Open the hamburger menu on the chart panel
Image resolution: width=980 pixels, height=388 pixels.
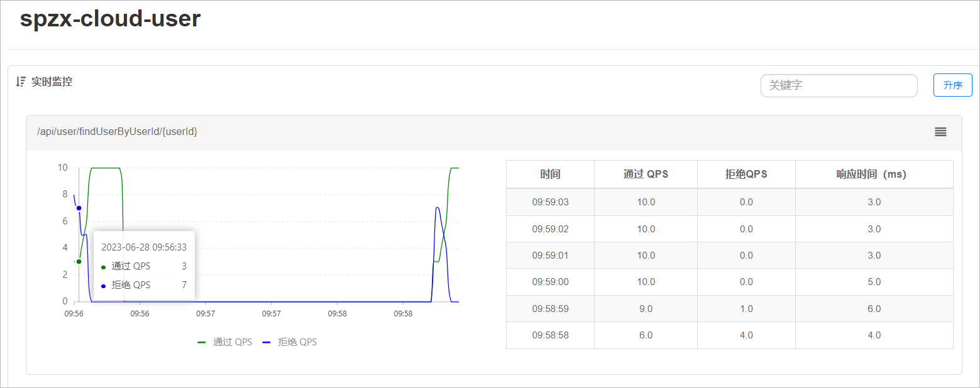[x=940, y=132]
